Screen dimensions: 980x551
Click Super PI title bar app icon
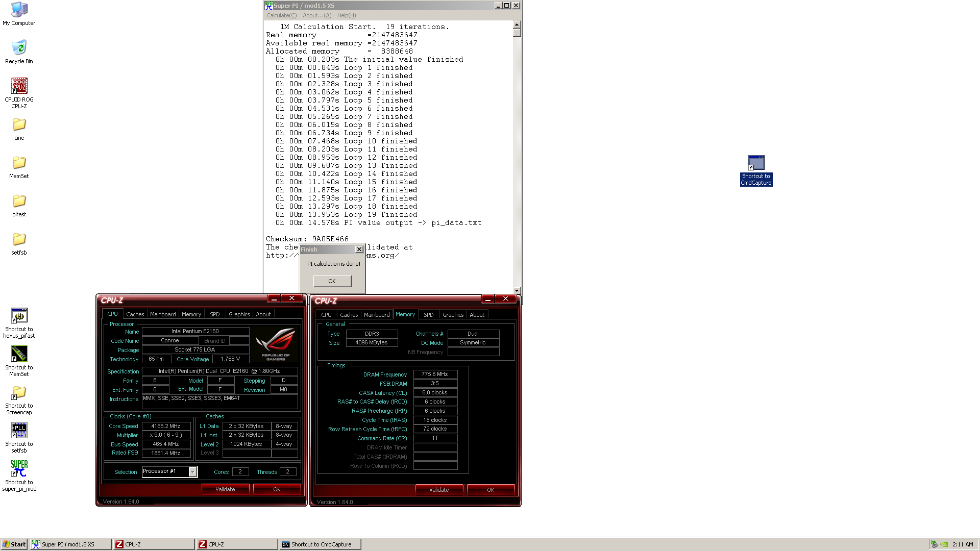pyautogui.click(x=268, y=6)
